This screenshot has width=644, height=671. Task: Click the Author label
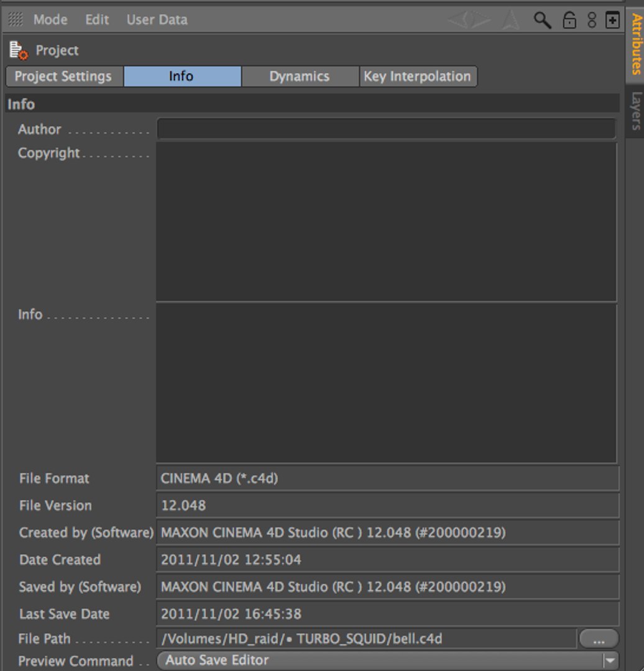tap(39, 129)
